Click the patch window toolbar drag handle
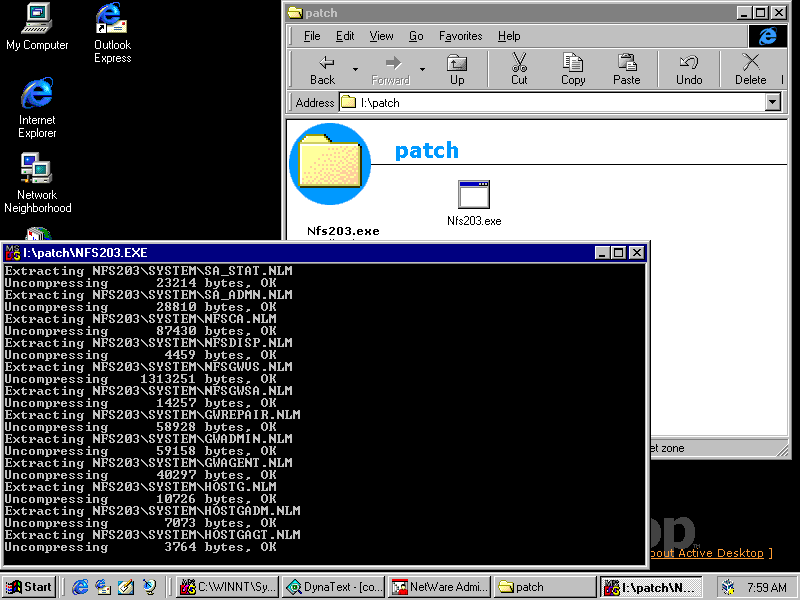The width and height of the screenshot is (800, 600). [292, 69]
